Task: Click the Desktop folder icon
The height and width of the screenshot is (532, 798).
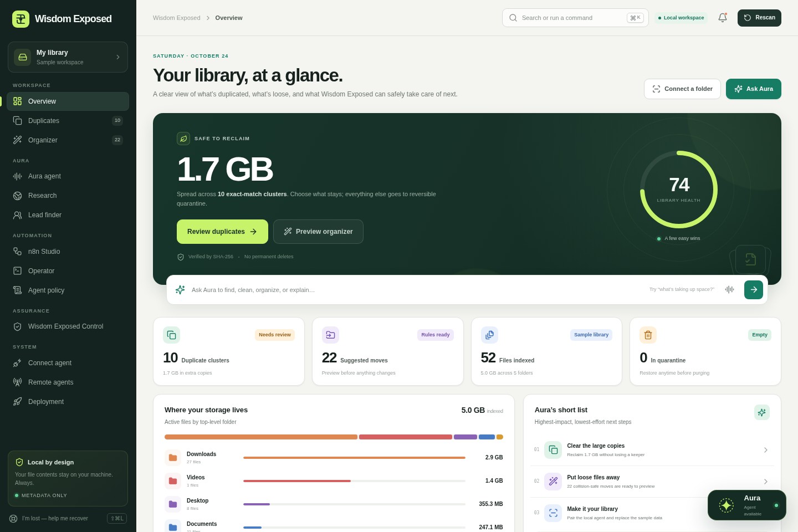Action: click(173, 504)
